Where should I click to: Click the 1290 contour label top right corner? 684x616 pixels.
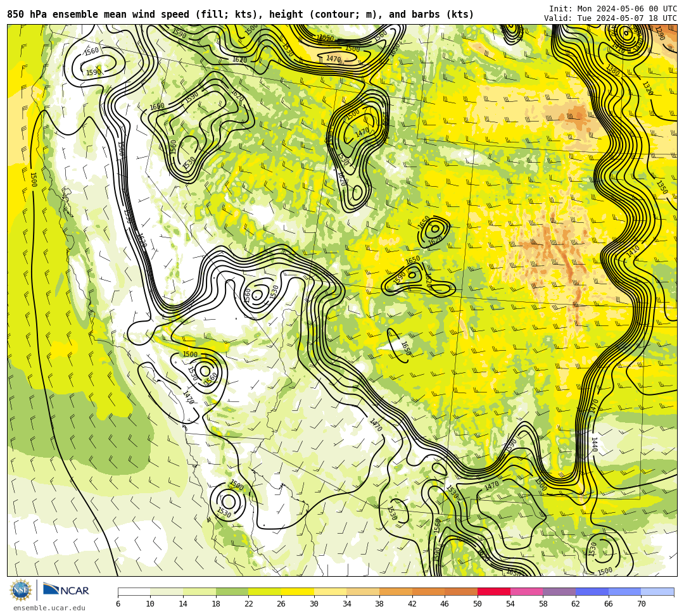tap(659, 34)
